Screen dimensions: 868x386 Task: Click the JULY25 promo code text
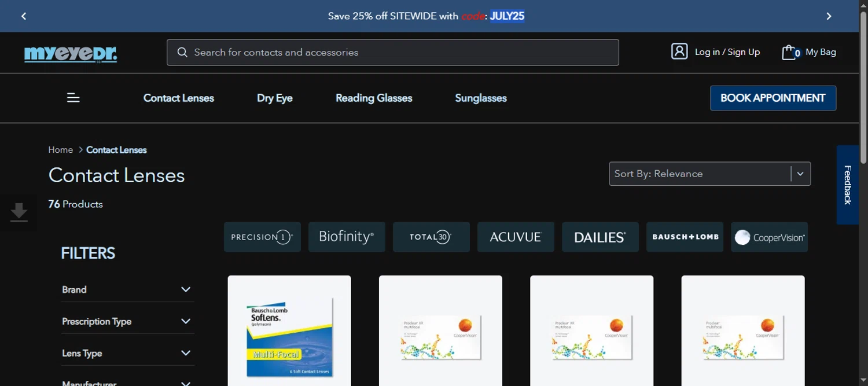click(x=507, y=16)
